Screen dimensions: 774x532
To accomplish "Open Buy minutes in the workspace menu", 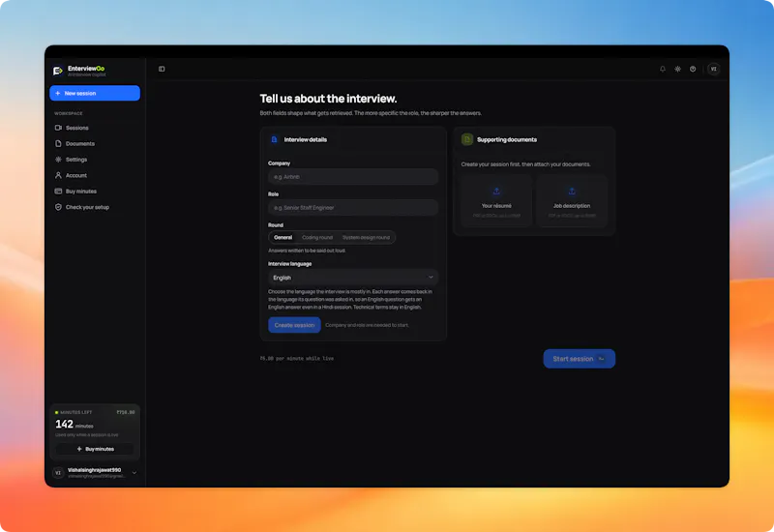I will 95,191.
